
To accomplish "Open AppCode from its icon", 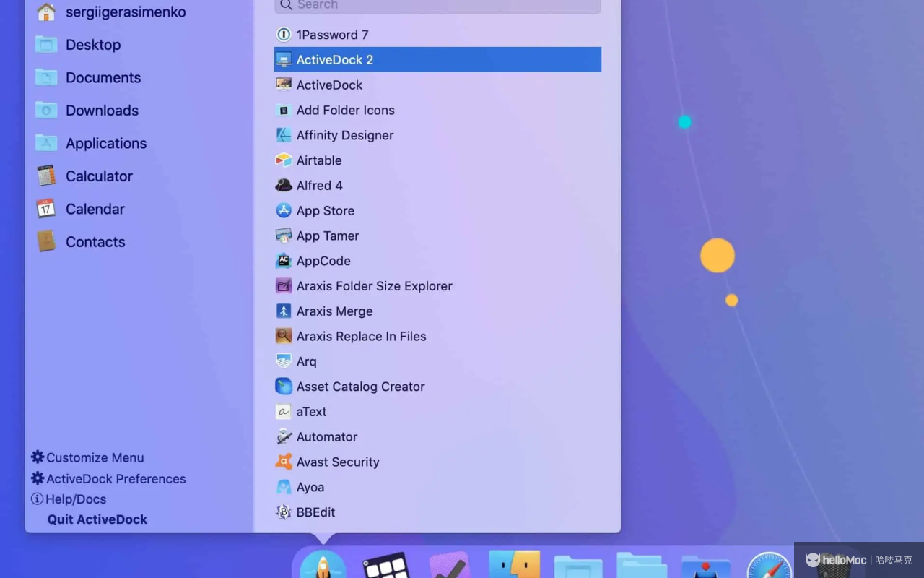I will [284, 261].
